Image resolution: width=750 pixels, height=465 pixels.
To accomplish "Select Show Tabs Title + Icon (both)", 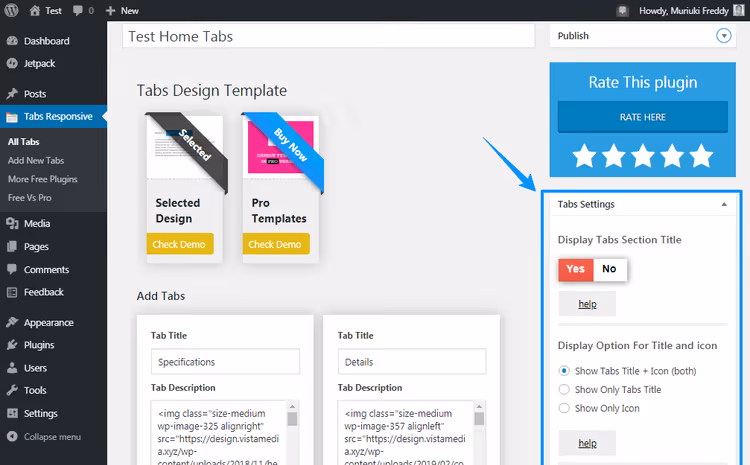I will point(564,371).
